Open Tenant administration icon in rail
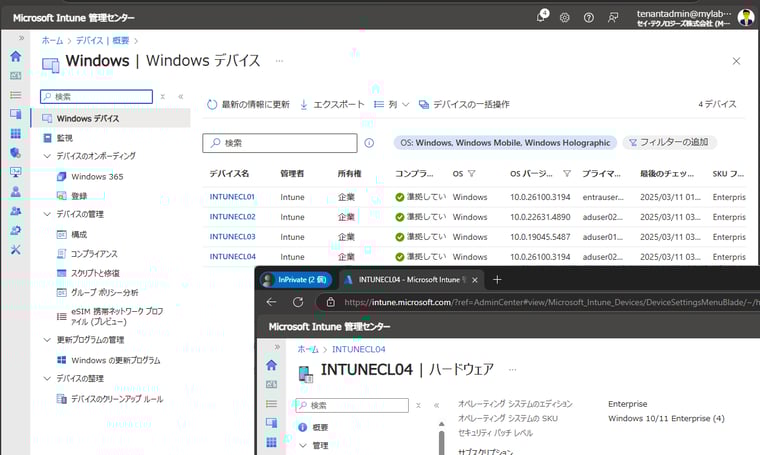Screen dimensions: 760x455 pyautogui.click(x=16, y=231)
